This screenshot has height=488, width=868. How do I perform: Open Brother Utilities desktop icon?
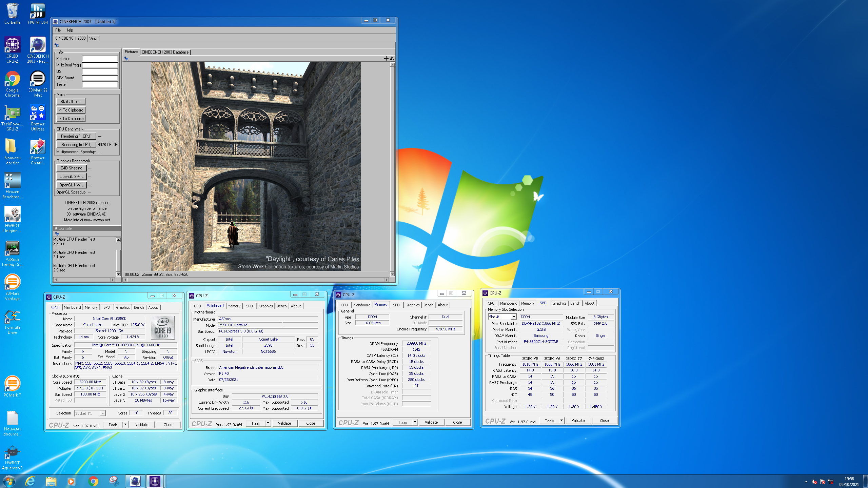tap(38, 118)
